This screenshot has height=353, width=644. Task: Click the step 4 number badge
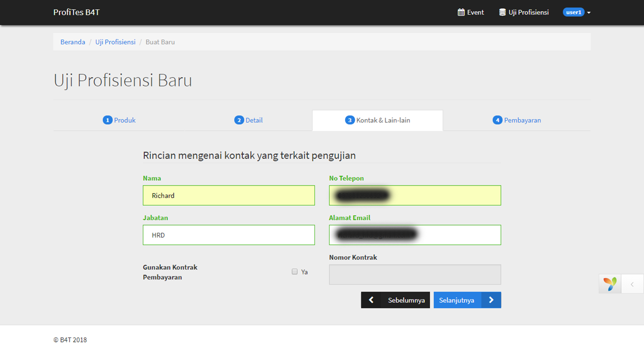coord(497,120)
